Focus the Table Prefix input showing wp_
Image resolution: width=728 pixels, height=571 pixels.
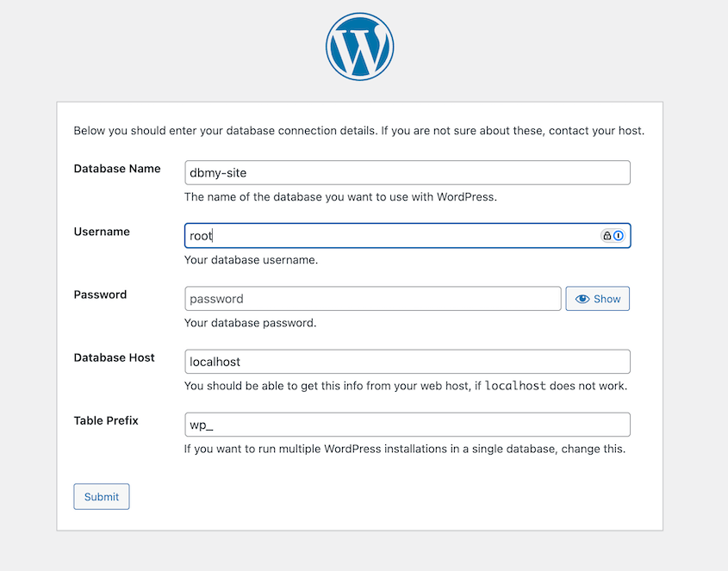click(407, 425)
